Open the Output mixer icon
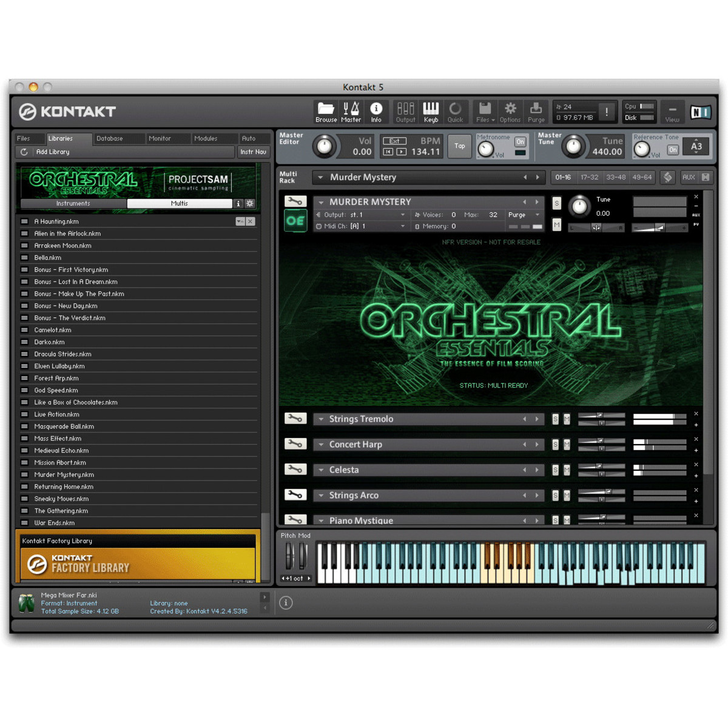This screenshot has height=728, width=728. point(405,109)
